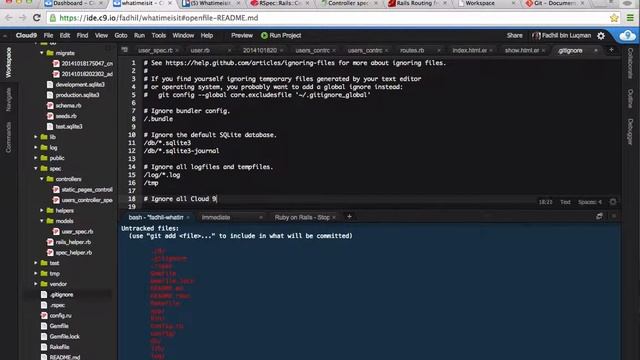Open the Outline right panel

(630, 98)
